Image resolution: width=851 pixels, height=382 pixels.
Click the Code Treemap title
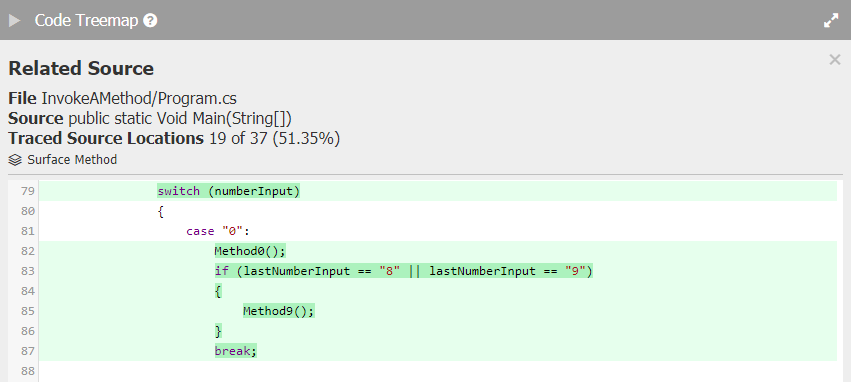86,21
